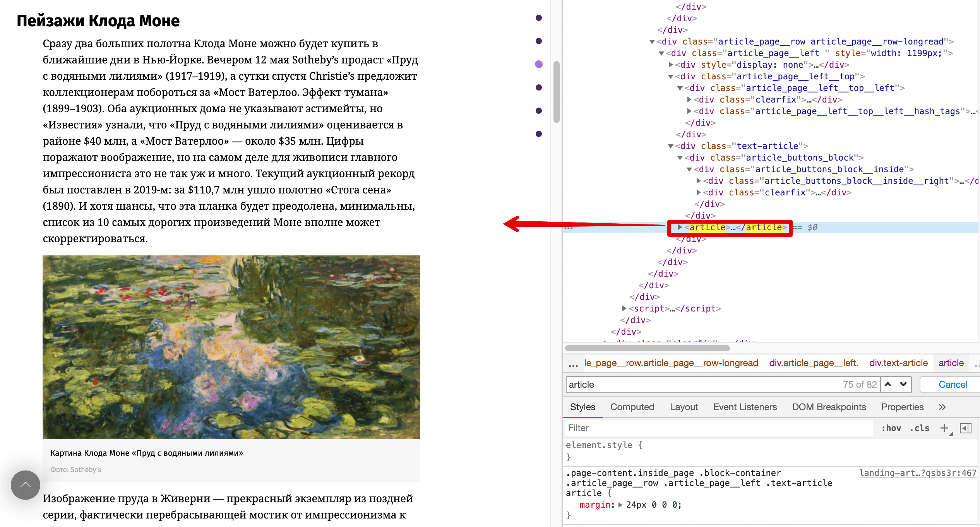
Task: Click the painting caption text Картина Клода Моне
Action: click(147, 453)
